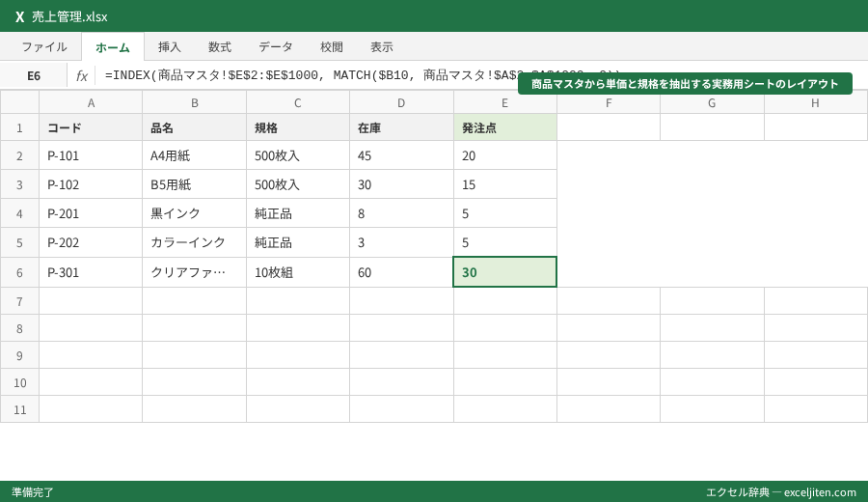
Task: Click the Excel X logo icon
Action: 19,16
